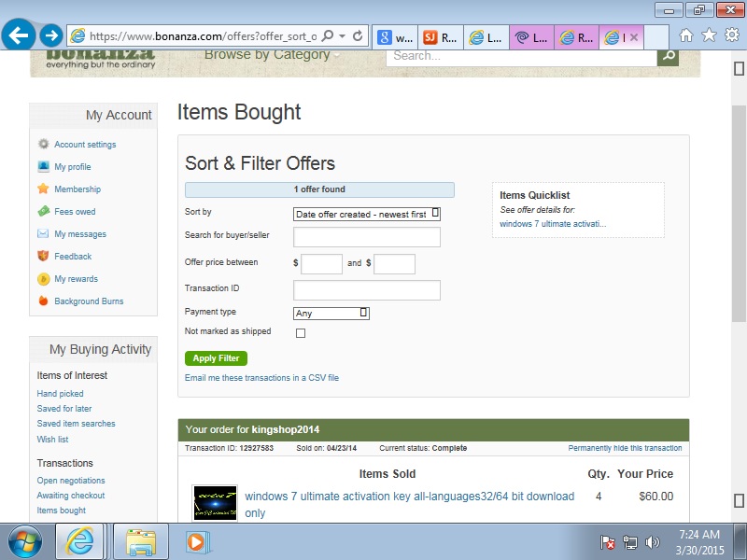Open Favorites star icon
Viewport: 747px width, 560px height.
(709, 35)
